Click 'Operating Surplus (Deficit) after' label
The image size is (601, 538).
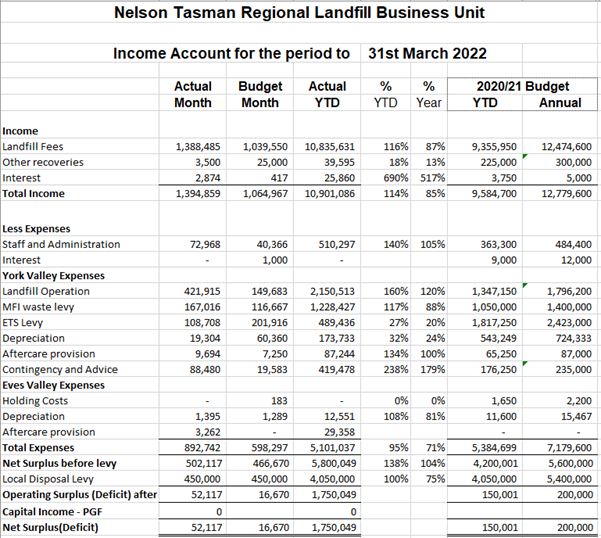[80, 495]
